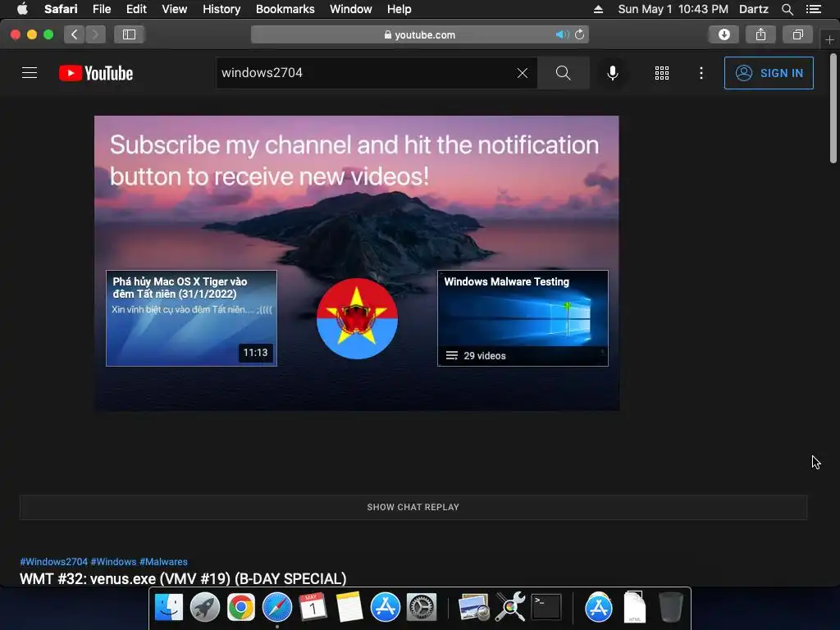The image size is (840, 630).
Task: Click the youtube.com address bar
Action: pyautogui.click(x=419, y=34)
